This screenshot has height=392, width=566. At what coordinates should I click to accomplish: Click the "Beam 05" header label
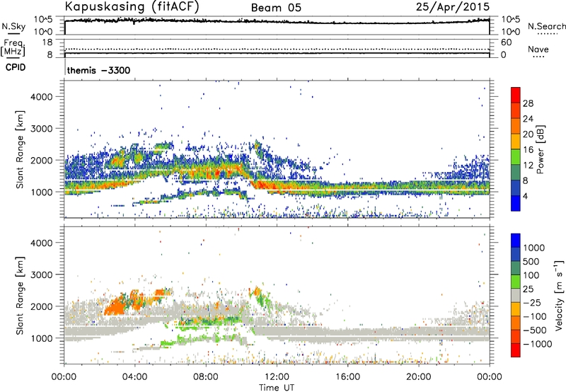coord(276,8)
